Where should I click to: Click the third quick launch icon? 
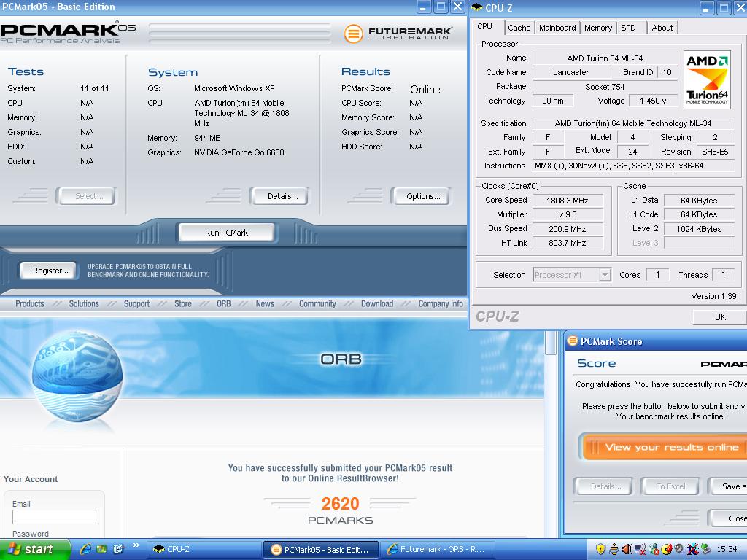[x=118, y=549]
